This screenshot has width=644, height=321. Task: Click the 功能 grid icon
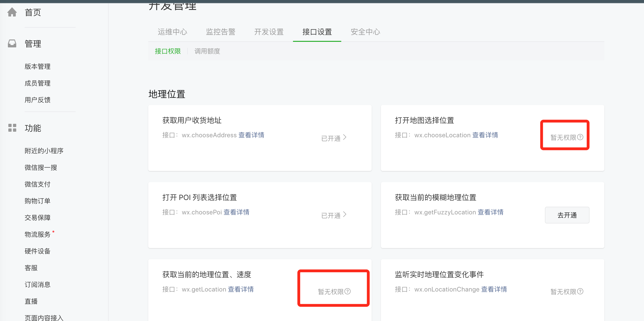(12, 128)
